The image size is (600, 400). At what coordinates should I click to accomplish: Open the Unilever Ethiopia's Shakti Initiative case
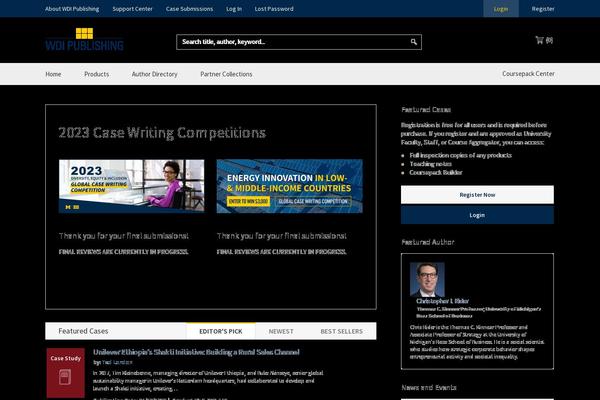196,352
